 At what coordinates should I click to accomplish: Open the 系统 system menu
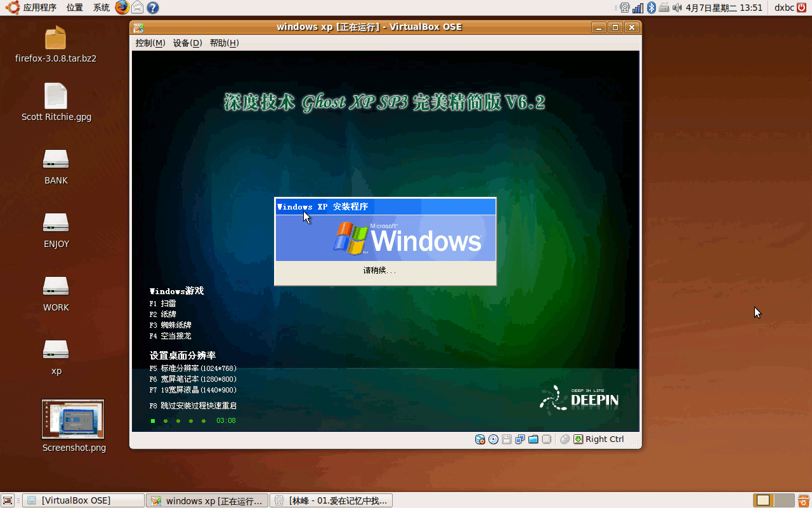101,8
